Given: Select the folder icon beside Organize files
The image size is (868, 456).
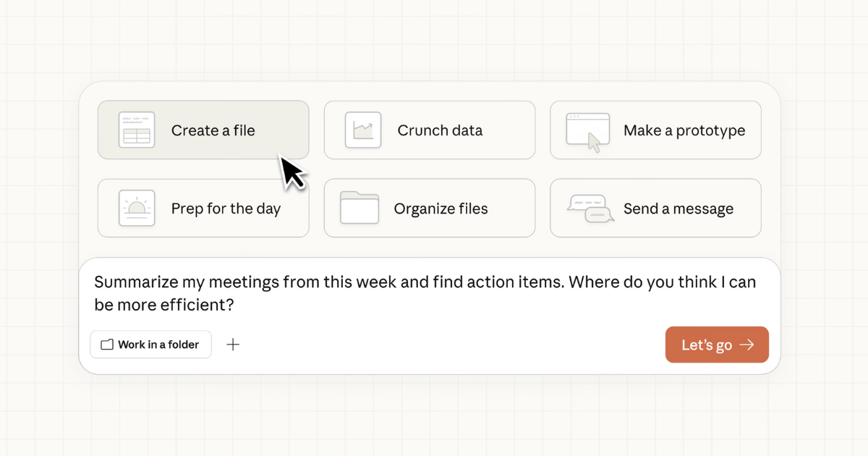Looking at the screenshot, I should click(361, 208).
